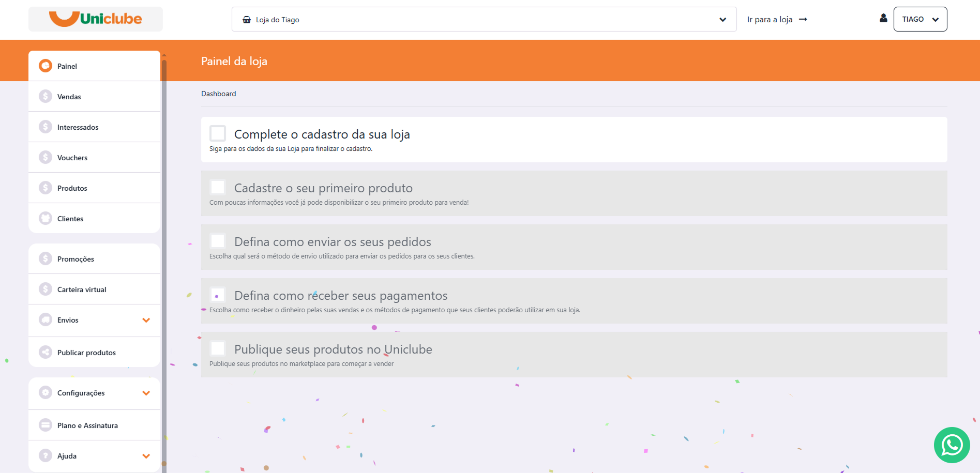
Task: Open the Loja do Tiago store dropdown
Action: [x=484, y=19]
